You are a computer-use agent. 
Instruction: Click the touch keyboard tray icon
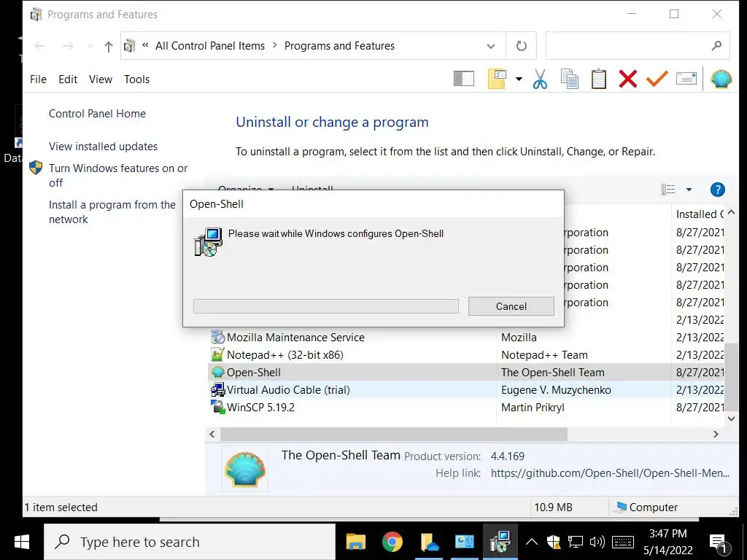click(623, 542)
